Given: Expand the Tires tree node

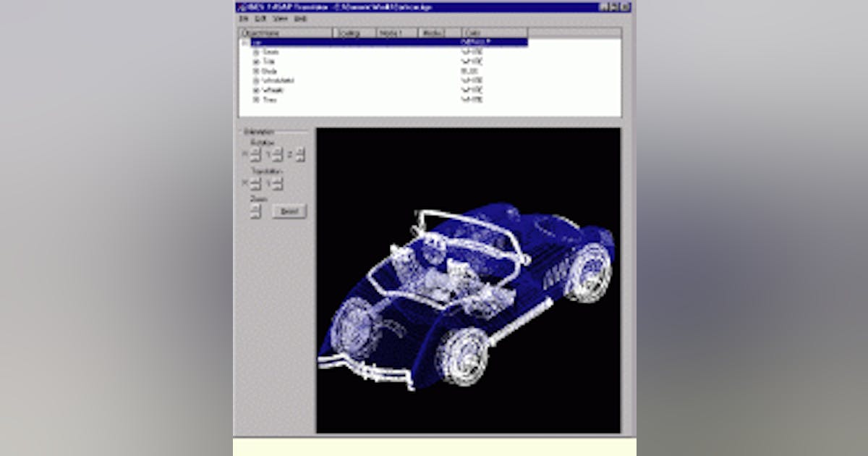Looking at the screenshot, I should tap(255, 98).
